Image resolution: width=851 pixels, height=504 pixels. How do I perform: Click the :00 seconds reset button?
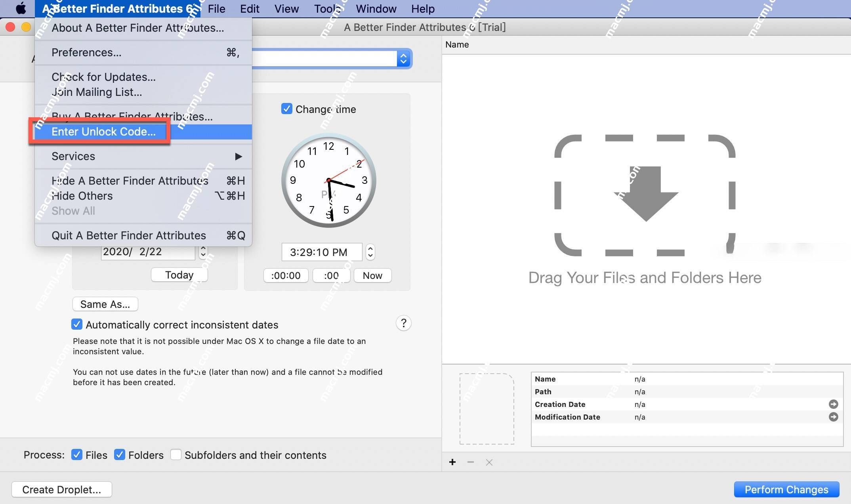(331, 275)
